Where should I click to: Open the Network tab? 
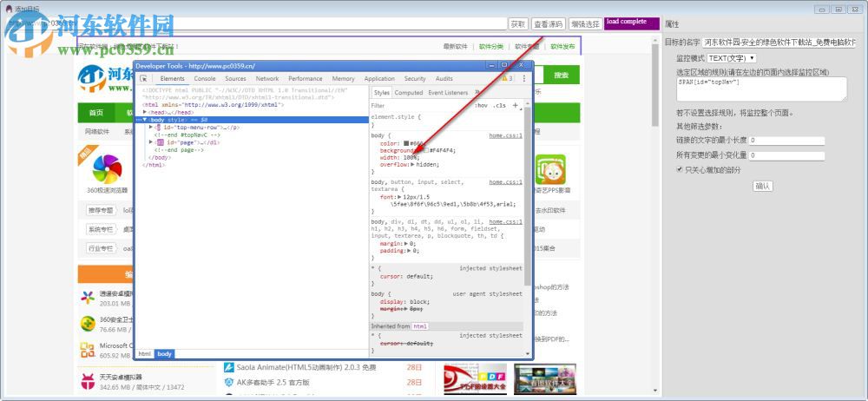[267, 79]
